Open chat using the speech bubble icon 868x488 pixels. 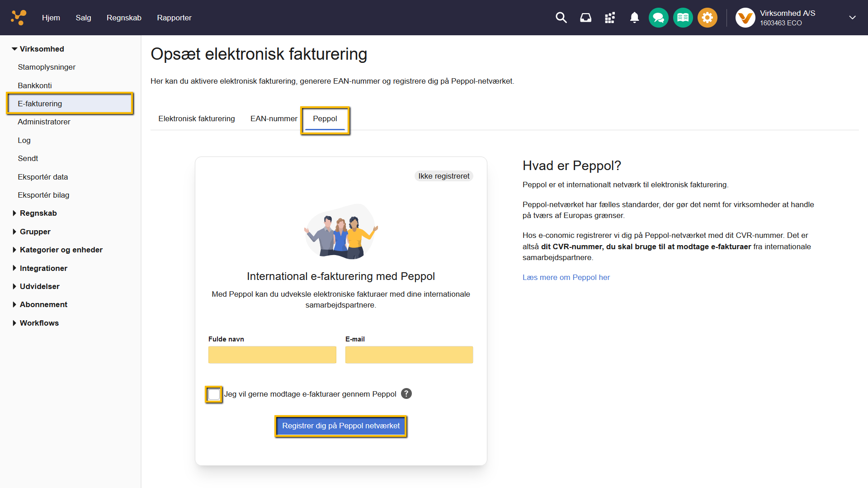coord(658,17)
